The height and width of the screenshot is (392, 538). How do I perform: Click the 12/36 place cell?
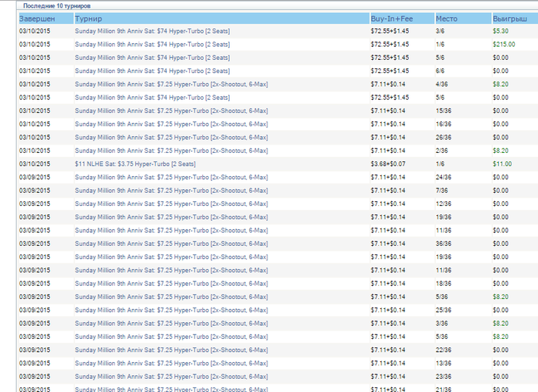[x=443, y=204]
